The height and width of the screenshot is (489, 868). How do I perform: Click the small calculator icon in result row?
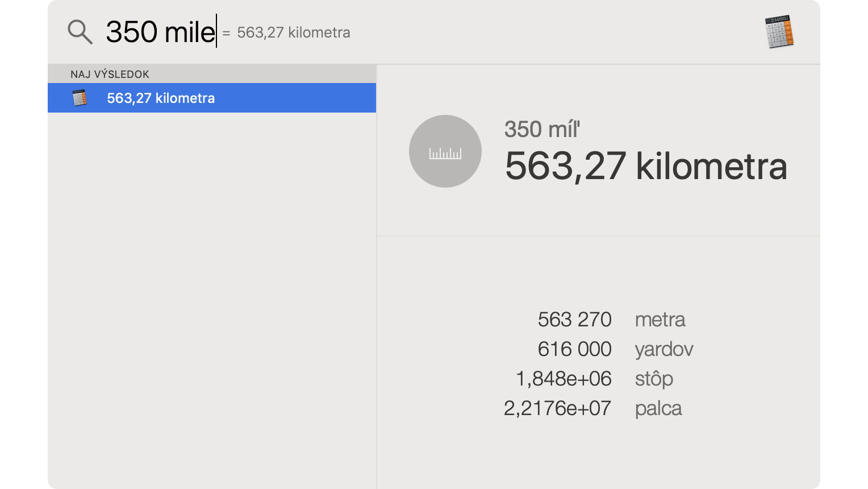[x=80, y=98]
